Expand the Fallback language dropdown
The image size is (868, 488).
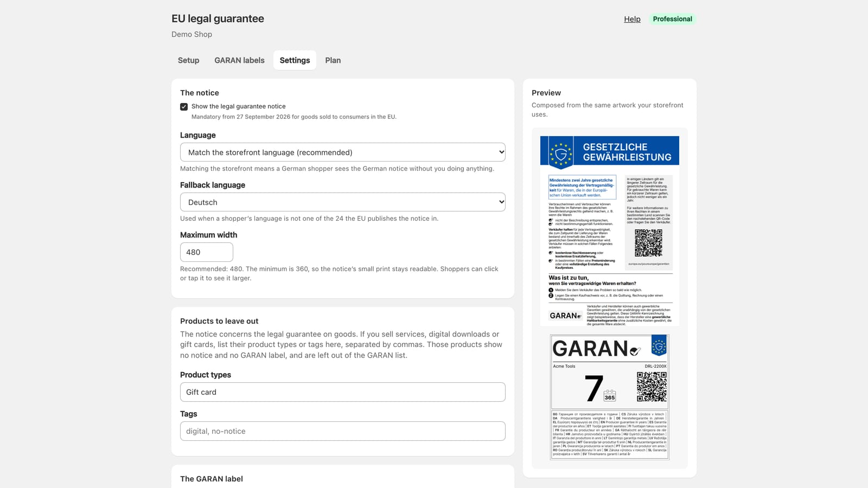[343, 202]
